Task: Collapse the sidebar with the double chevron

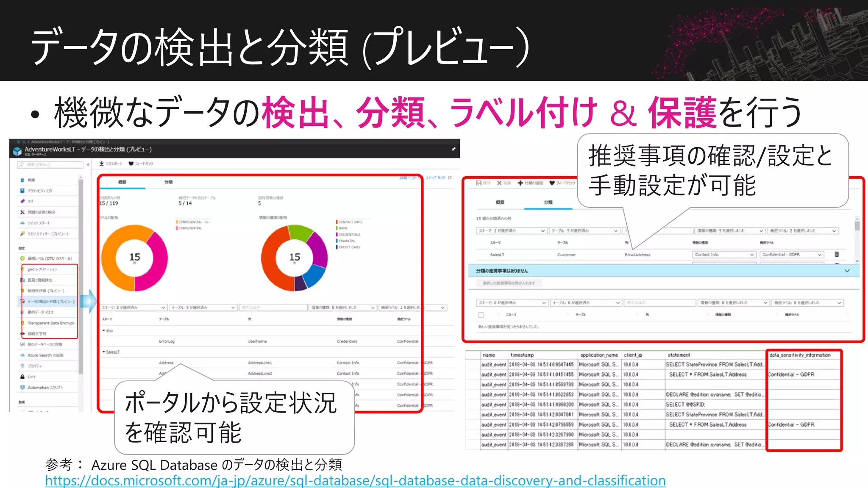Action: point(88,164)
